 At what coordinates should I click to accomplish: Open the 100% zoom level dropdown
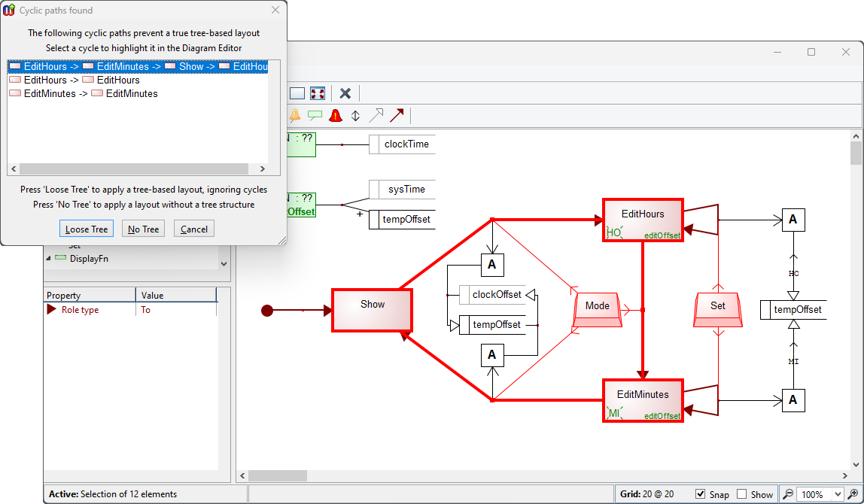(x=838, y=494)
